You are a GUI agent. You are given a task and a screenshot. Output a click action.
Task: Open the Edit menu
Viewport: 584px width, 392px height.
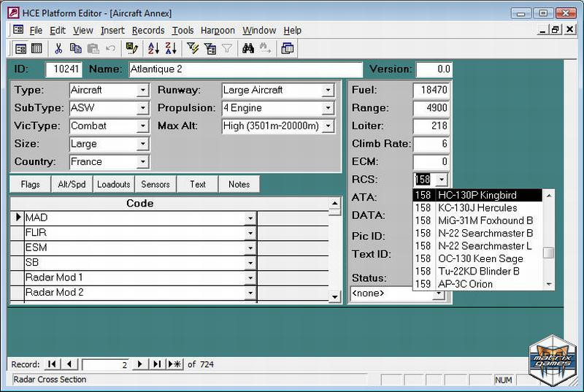(58, 30)
